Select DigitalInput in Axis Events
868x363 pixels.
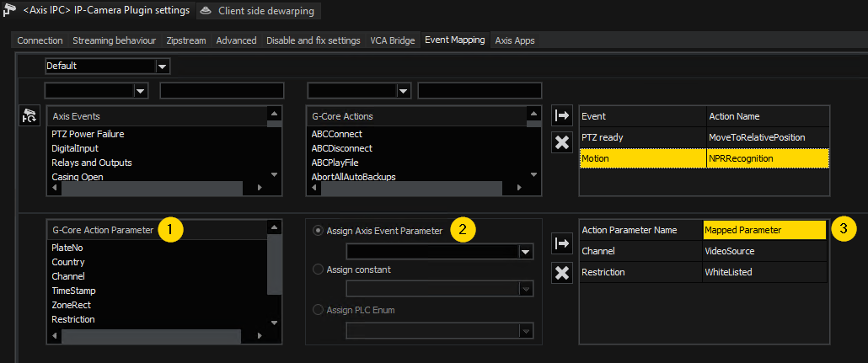tap(75, 148)
